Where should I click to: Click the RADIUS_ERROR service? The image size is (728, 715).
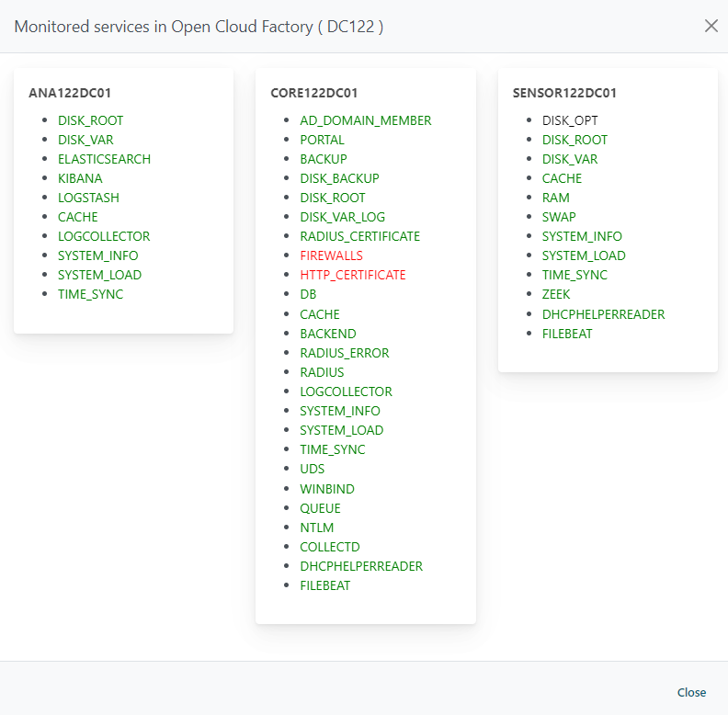coord(344,353)
